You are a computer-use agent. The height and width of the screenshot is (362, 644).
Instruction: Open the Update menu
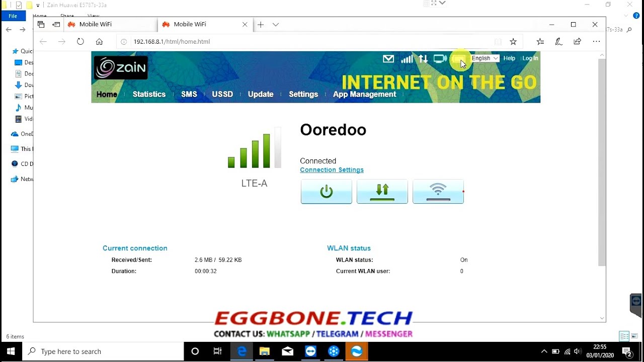click(261, 94)
